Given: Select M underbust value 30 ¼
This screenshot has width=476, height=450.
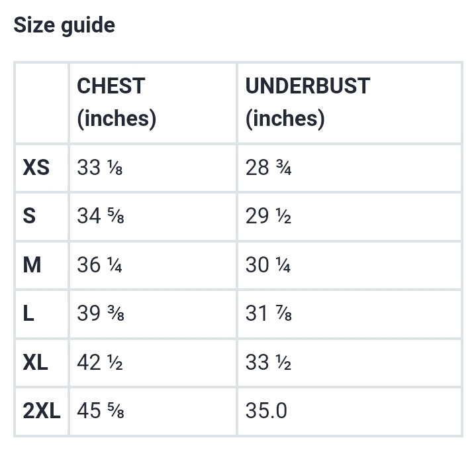Looking at the screenshot, I should click(x=268, y=264).
